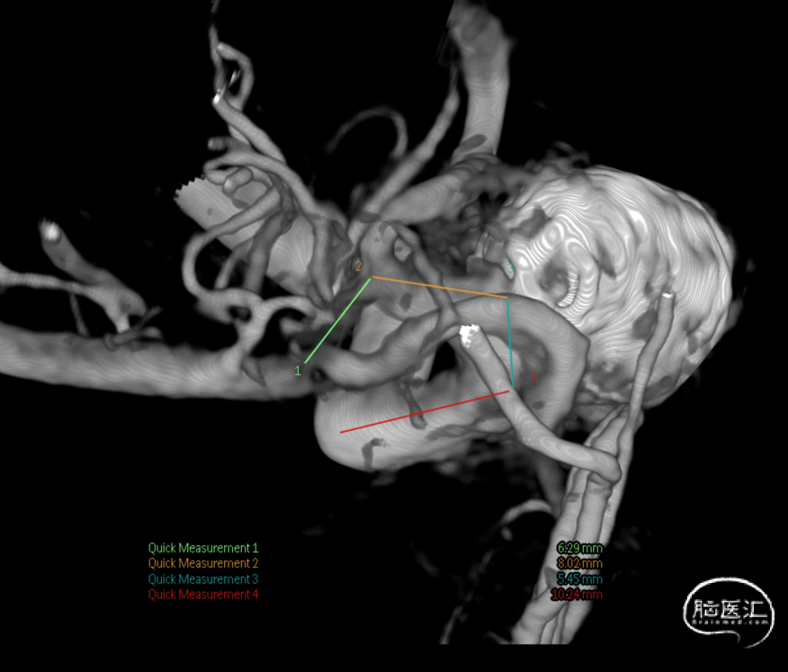Click the teal Quick Measurement 3 line
This screenshot has height=672, width=788.
click(x=510, y=344)
